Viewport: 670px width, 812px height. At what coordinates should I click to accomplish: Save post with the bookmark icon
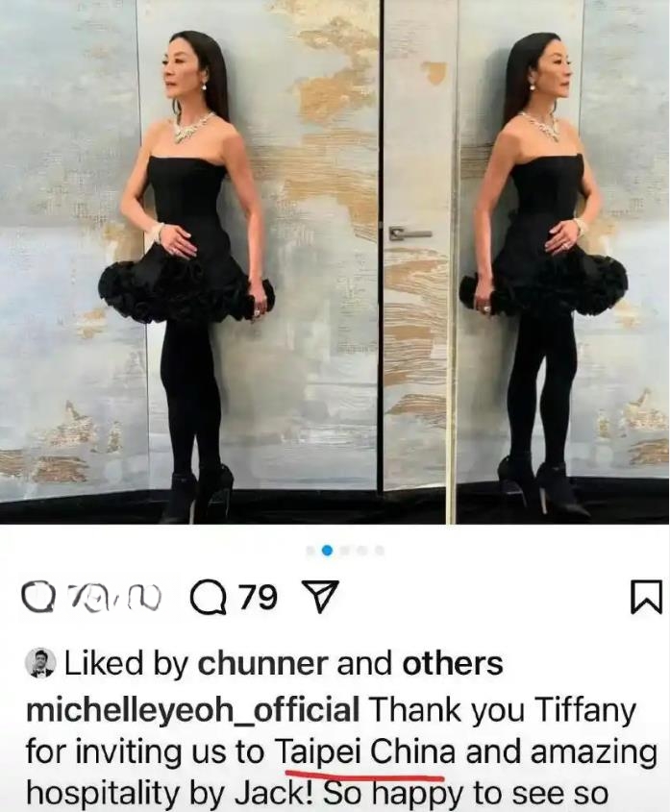pyautogui.click(x=646, y=597)
